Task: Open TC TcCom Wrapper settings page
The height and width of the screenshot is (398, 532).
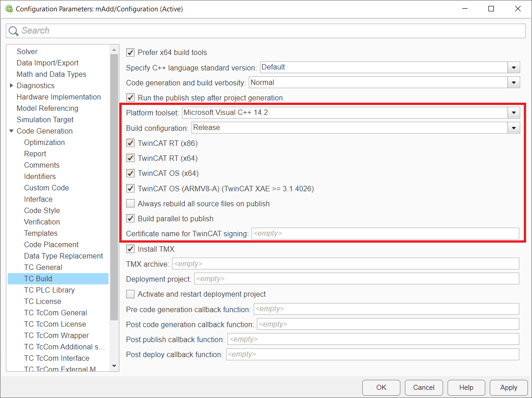Action: (56, 335)
